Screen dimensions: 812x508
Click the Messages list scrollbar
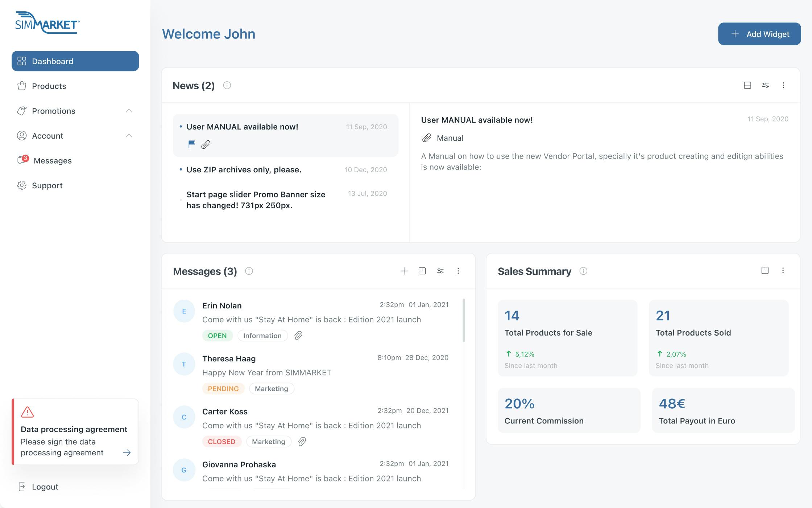tap(464, 320)
